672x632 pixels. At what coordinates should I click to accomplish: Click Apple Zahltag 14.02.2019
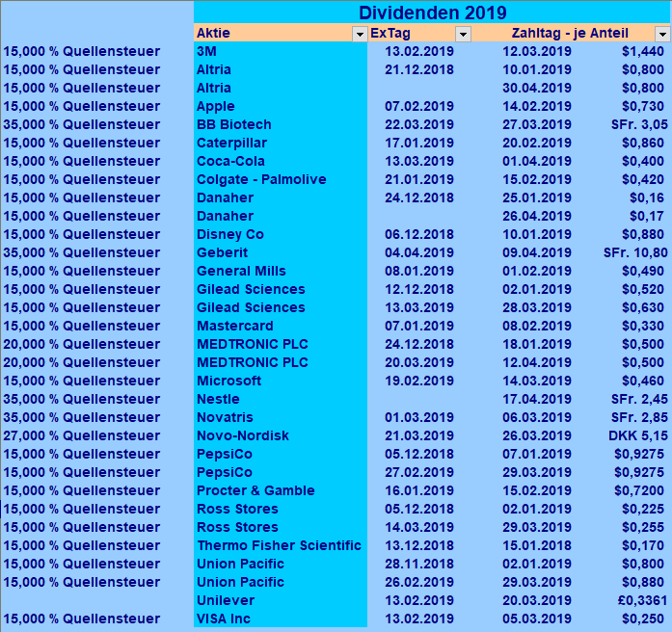point(537,106)
